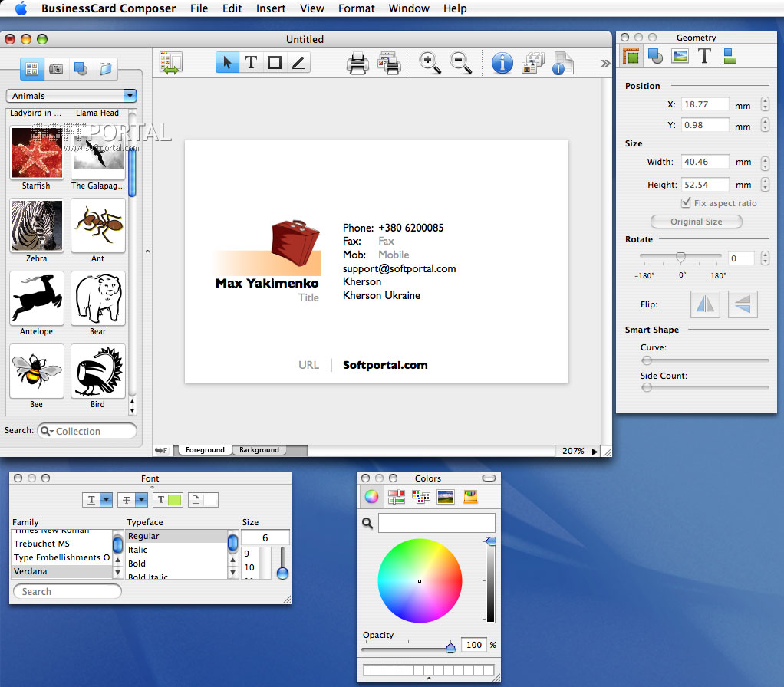The image size is (784, 687).
Task: Select the Rectangle shape tool
Action: coord(274,63)
